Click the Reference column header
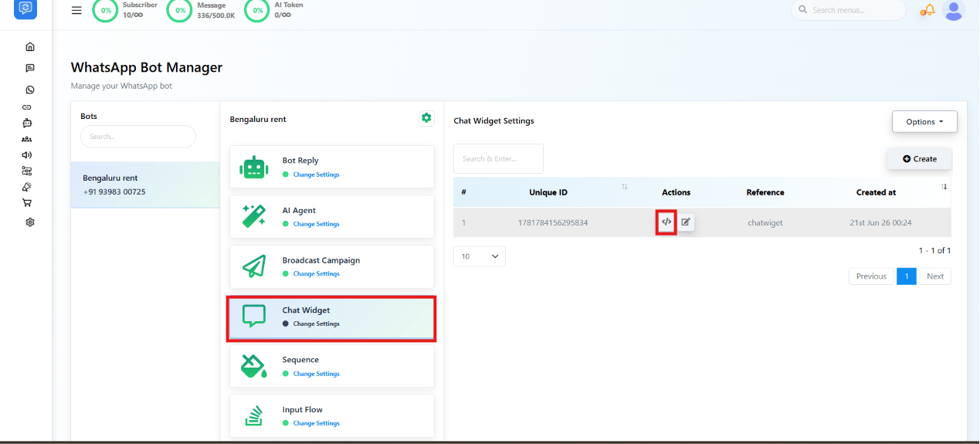Viewport: 980px width, 444px height. tap(765, 192)
